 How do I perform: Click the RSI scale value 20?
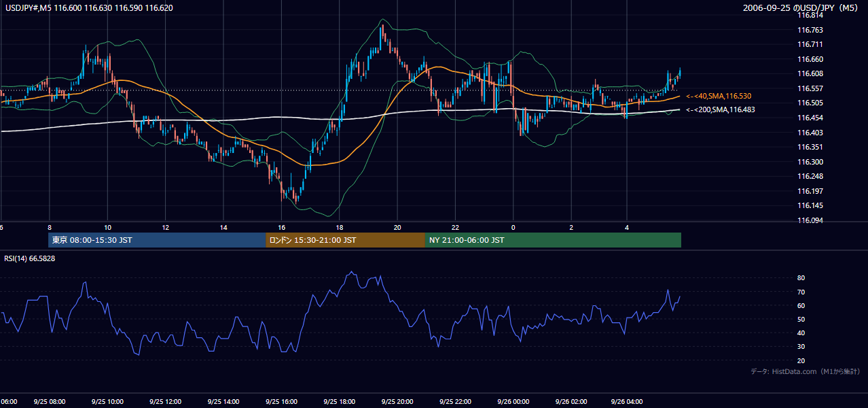pos(801,360)
